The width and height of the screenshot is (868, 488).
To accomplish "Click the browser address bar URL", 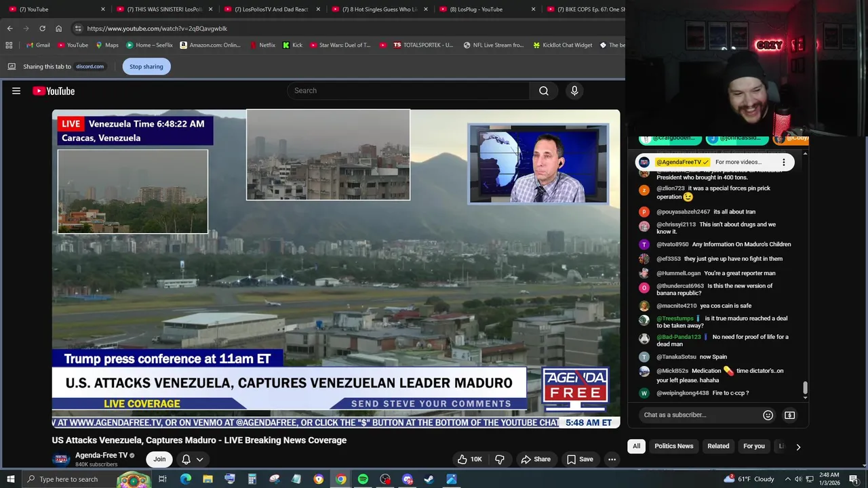I will tap(157, 28).
